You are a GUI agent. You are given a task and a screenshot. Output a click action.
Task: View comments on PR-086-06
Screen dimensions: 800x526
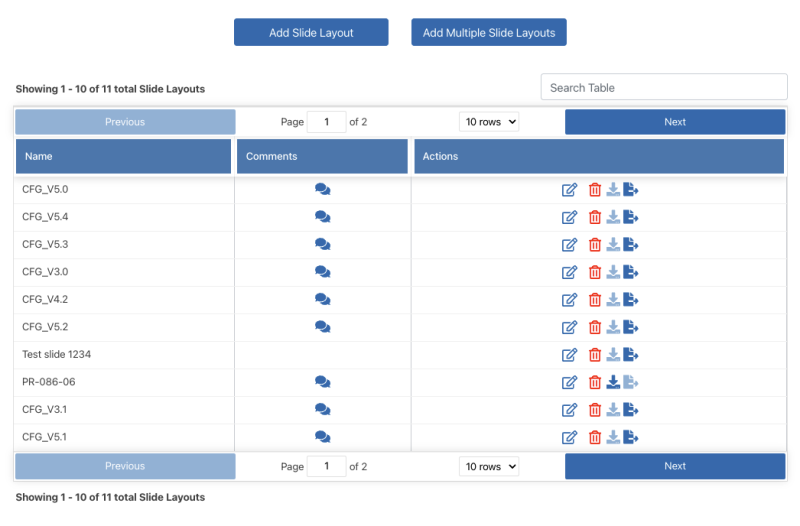pyautogui.click(x=322, y=382)
